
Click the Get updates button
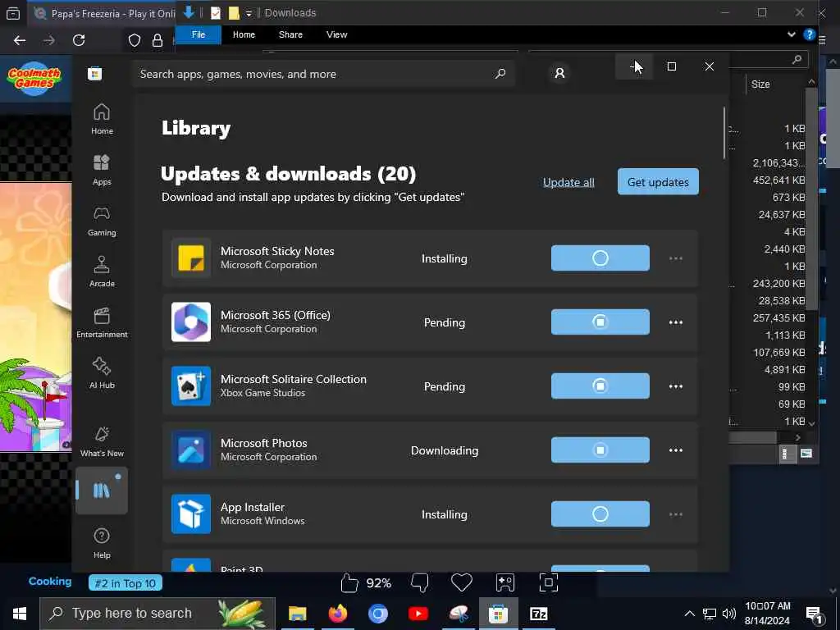(658, 182)
